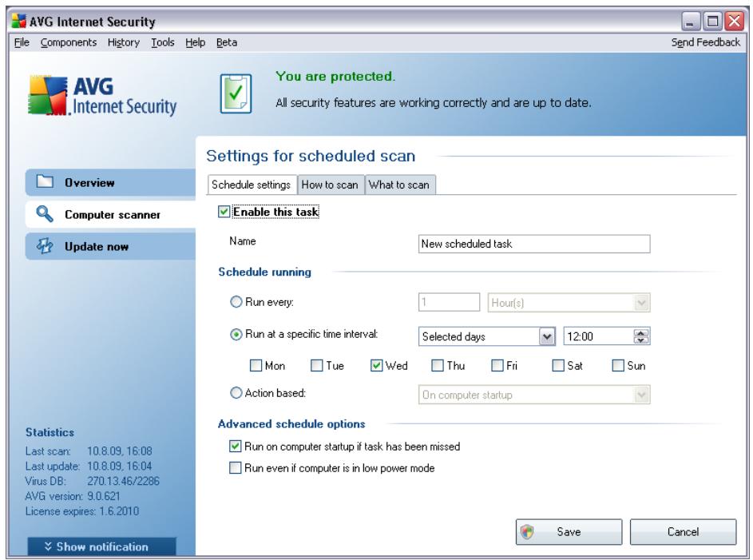Click the Cancel button

click(x=683, y=532)
